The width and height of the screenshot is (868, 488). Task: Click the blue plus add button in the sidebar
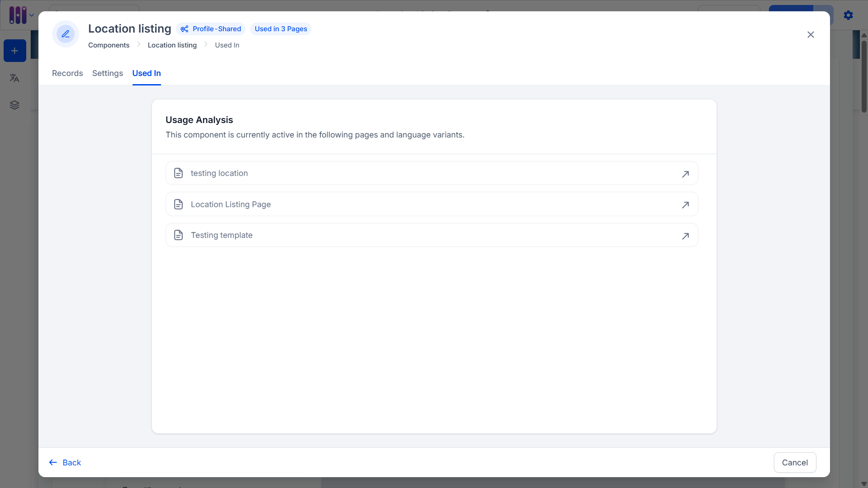(x=15, y=51)
